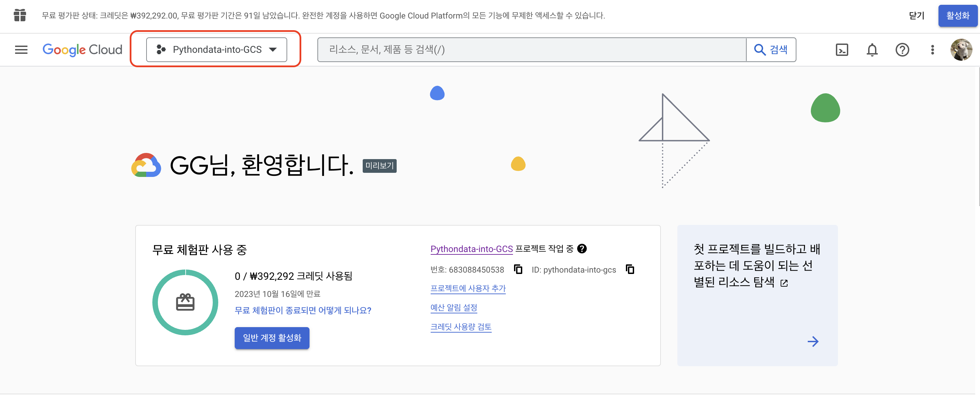Dismiss the banner with 닫기
The height and width of the screenshot is (395, 980).
pyautogui.click(x=916, y=15)
